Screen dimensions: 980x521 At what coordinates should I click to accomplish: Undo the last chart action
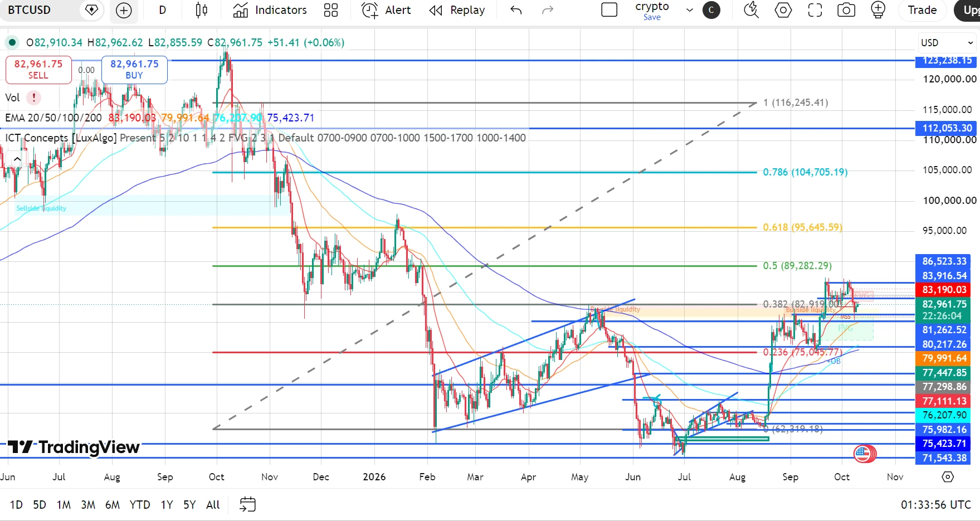[x=516, y=10]
